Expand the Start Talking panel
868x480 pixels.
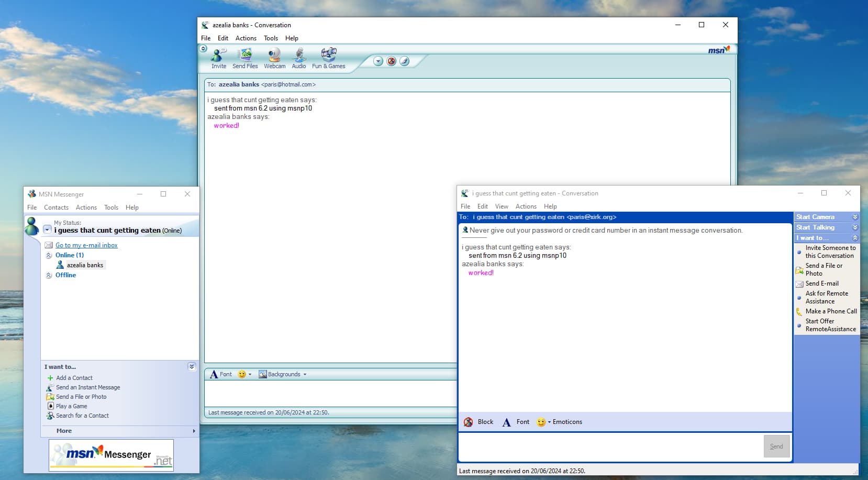855,227
